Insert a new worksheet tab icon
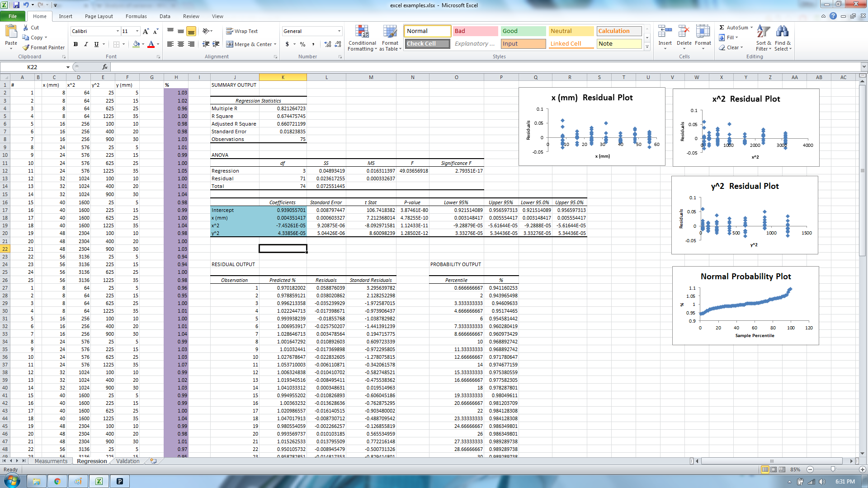 point(153,461)
